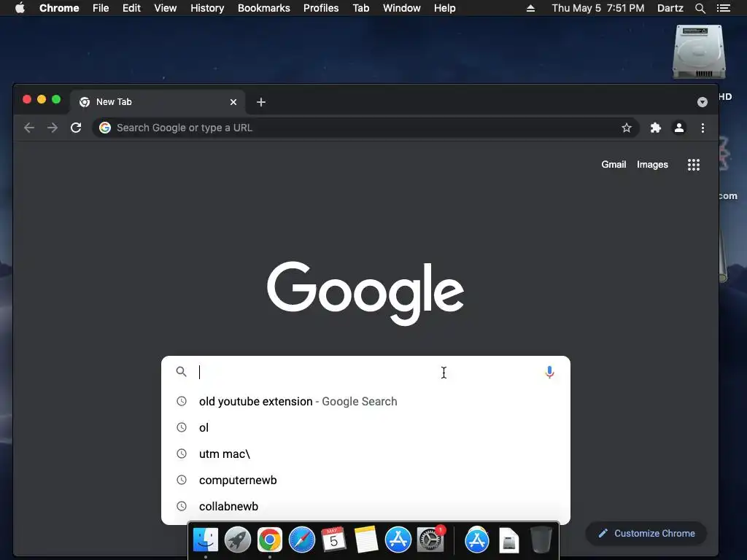The height and width of the screenshot is (560, 747).
Task: Open the Extensions puzzle icon
Action: pyautogui.click(x=656, y=128)
